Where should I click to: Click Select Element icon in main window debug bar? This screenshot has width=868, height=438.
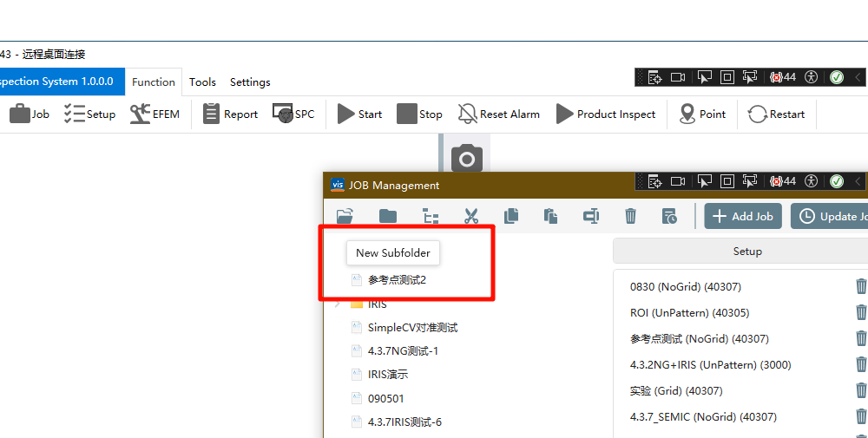[x=704, y=77]
